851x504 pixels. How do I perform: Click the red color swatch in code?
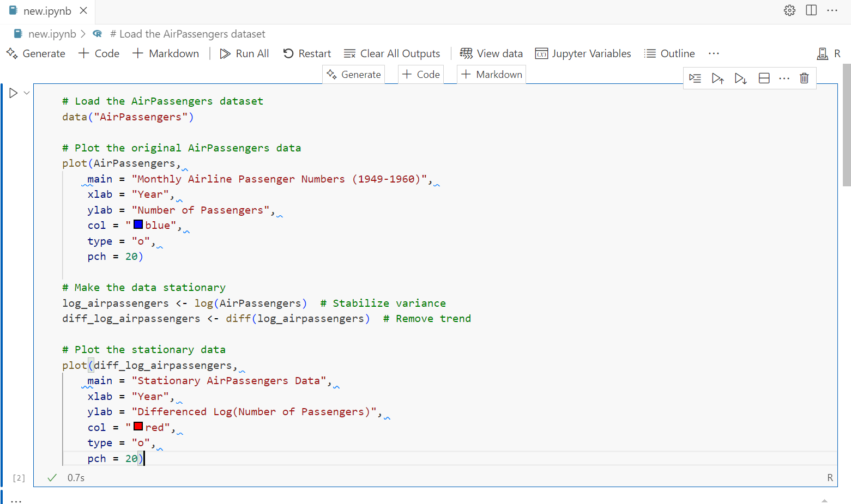pyautogui.click(x=138, y=427)
